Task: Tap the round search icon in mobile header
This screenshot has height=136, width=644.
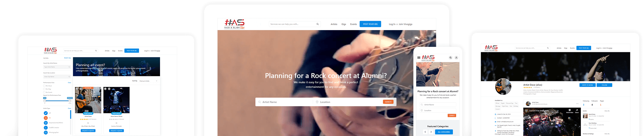Action: (451, 58)
